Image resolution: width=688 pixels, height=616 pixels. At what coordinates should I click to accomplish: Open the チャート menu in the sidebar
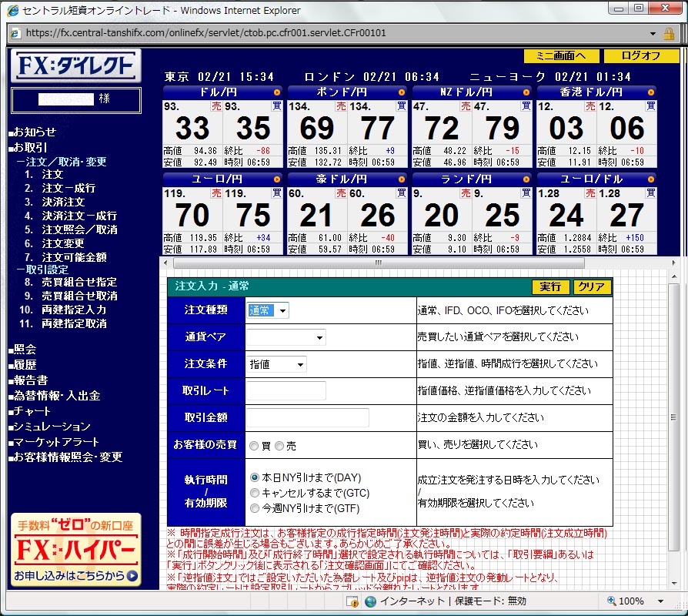32,411
